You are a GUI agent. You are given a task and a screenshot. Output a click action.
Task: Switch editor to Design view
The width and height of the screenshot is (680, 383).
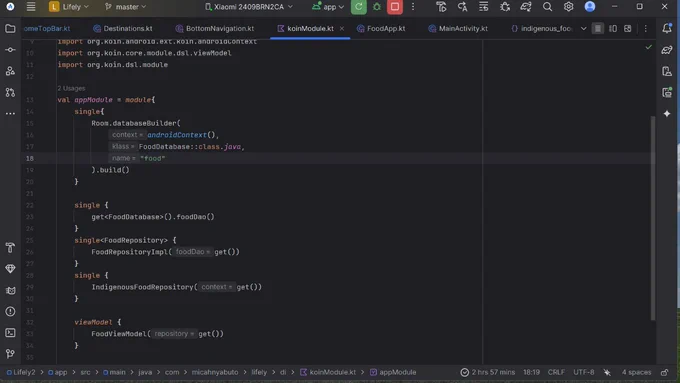(628, 29)
